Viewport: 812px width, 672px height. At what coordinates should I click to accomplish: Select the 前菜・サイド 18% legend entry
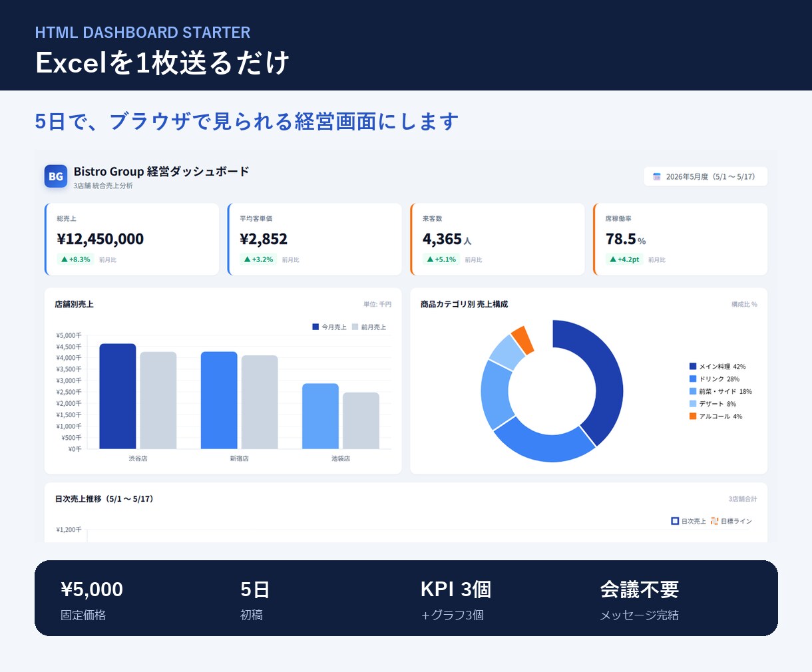point(721,391)
